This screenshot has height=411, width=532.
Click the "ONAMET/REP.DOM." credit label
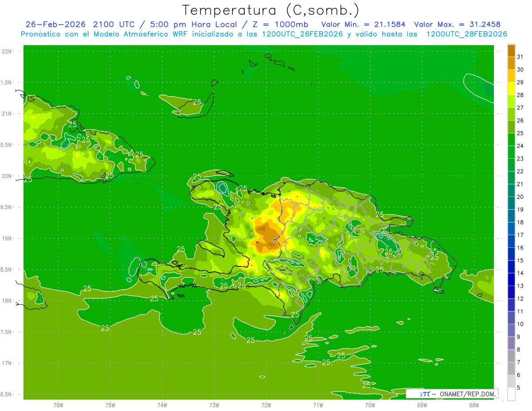click(468, 394)
